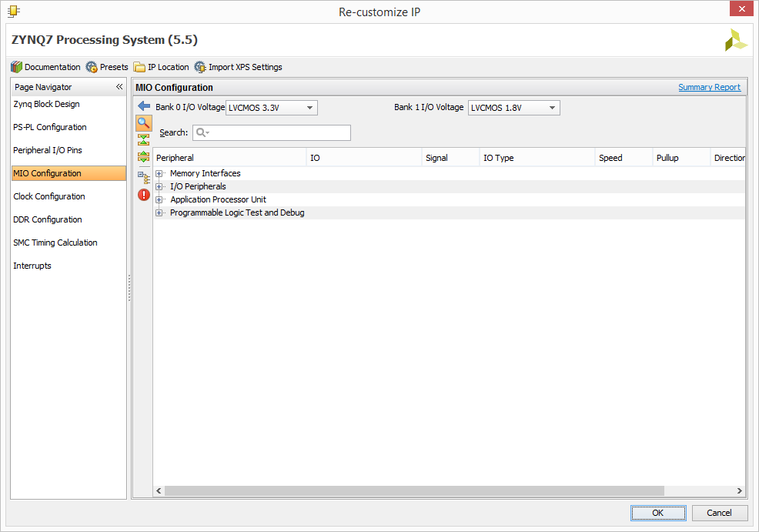Toggle the magnifier search icon in side toolbar
The height and width of the screenshot is (532, 759).
(144, 123)
